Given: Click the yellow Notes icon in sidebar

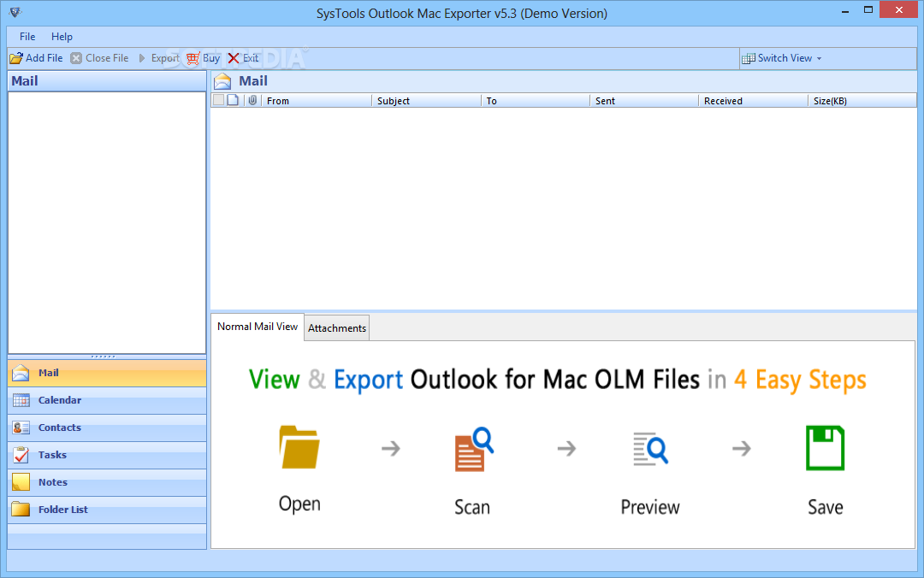Looking at the screenshot, I should [21, 482].
